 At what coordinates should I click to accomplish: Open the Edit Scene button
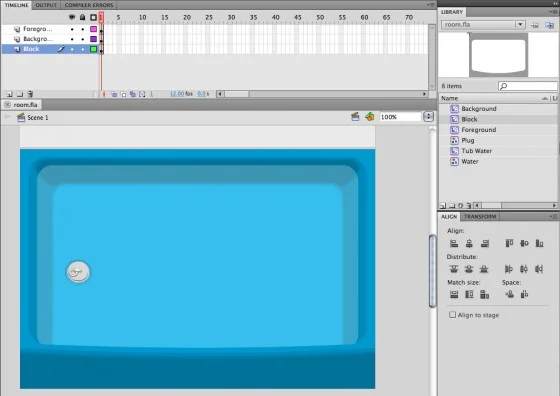[x=355, y=117]
